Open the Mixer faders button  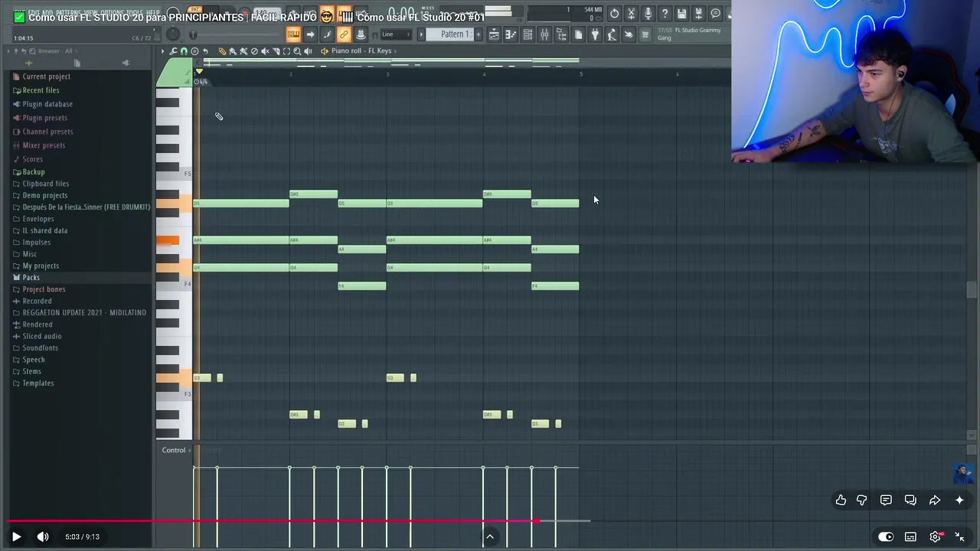[x=544, y=34]
